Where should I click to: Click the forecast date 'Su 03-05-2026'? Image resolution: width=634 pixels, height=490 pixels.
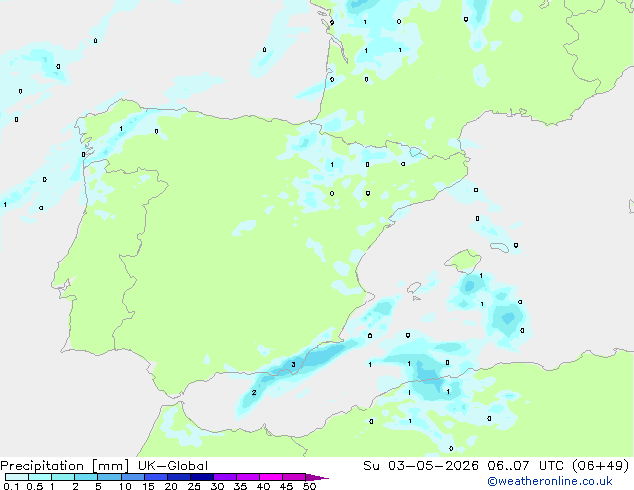point(421,466)
